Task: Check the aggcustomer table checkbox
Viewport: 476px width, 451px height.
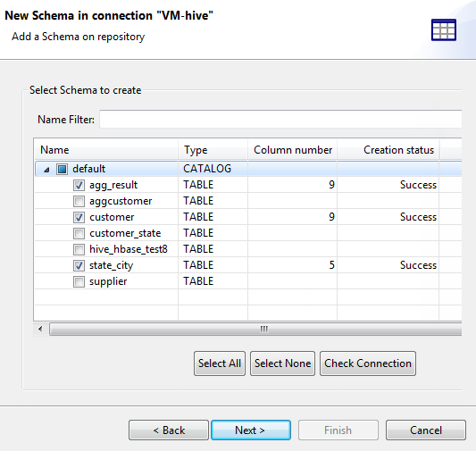Action: 79,201
